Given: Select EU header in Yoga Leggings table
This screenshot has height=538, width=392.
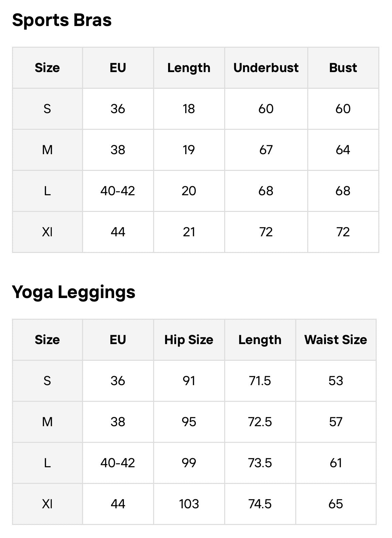Looking at the screenshot, I should [x=118, y=340].
